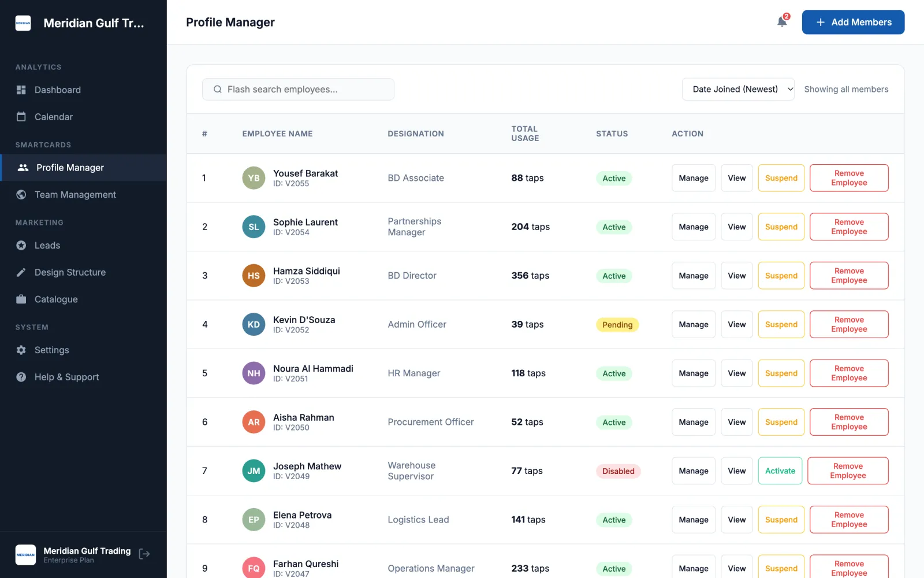924x578 pixels.
Task: View Kevin D'Souza's profile
Action: point(737,324)
